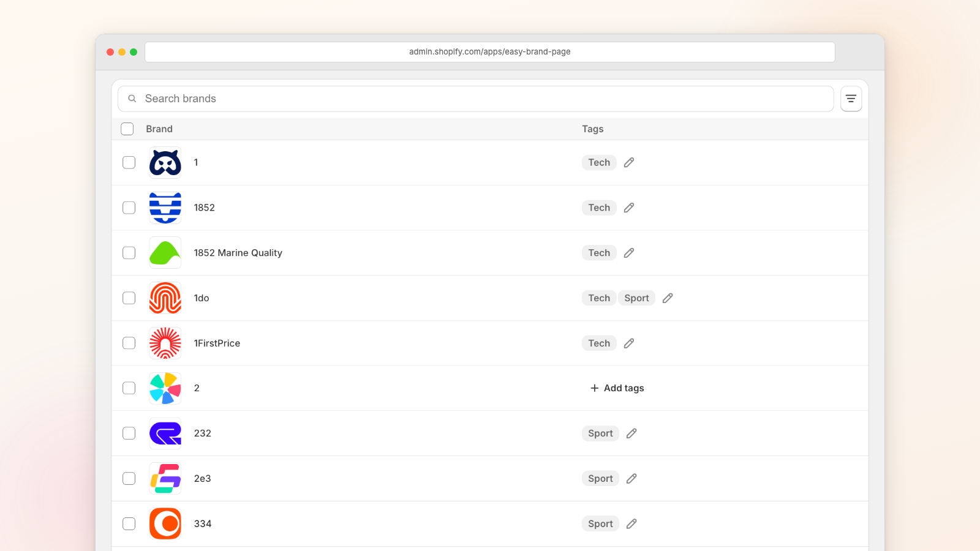Viewport: 980px width, 551px height.
Task: Select the 2e3 row checkbox
Action: click(129, 479)
